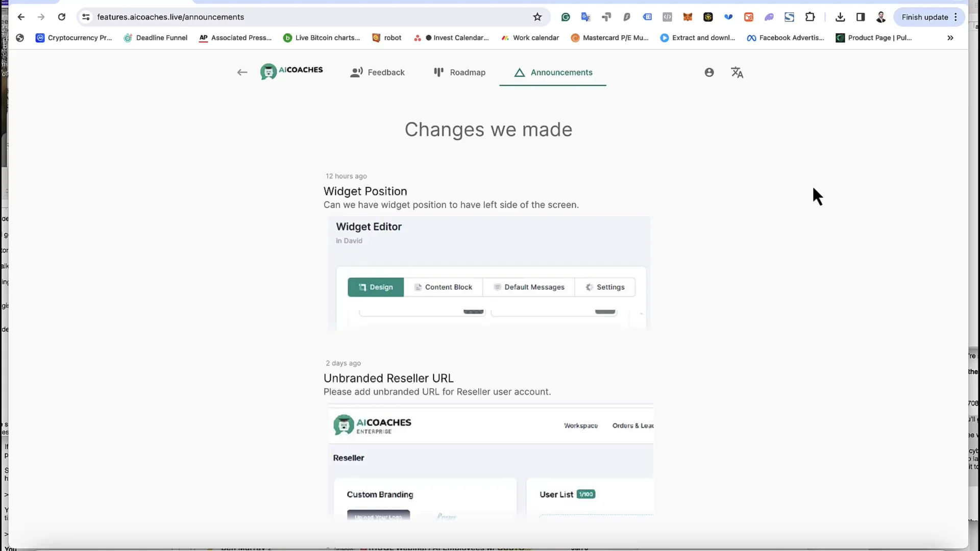The width and height of the screenshot is (980, 551).
Task: Open the Chrome profile avatar
Action: pos(881,17)
